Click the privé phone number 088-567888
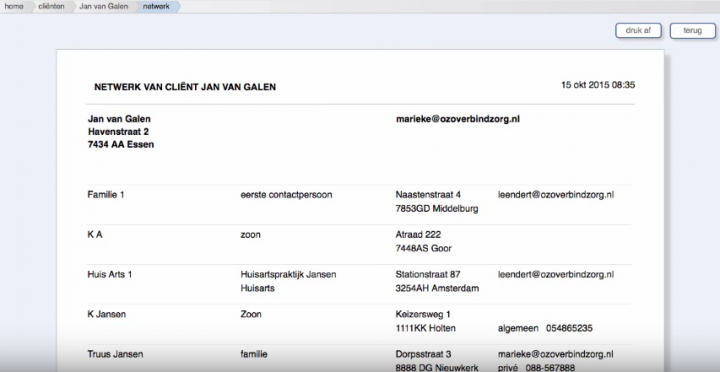 550,368
